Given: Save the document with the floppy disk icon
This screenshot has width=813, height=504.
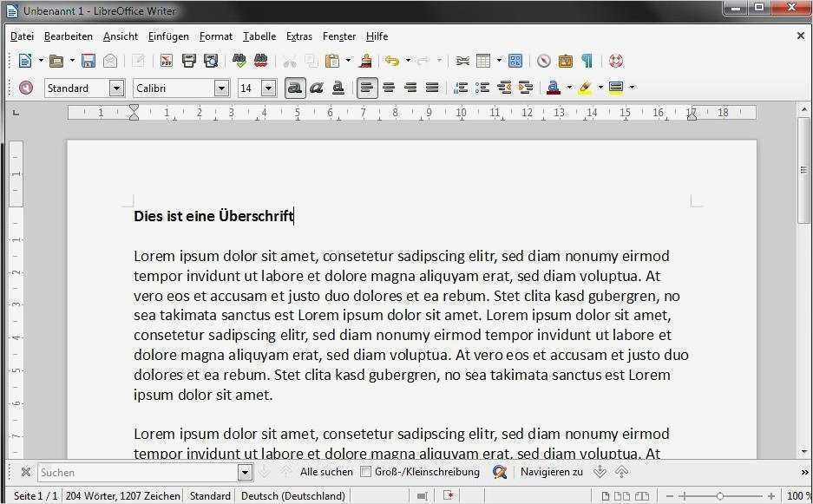Looking at the screenshot, I should coord(89,61).
